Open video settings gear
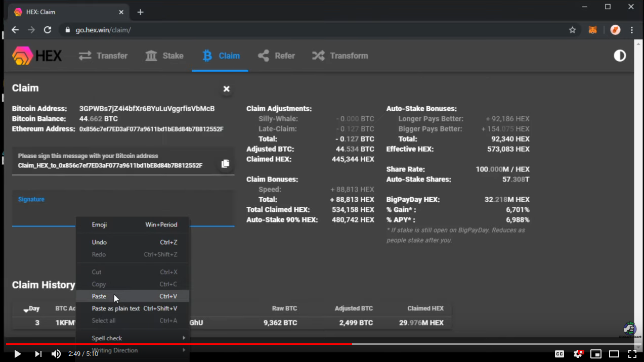 pos(578,354)
